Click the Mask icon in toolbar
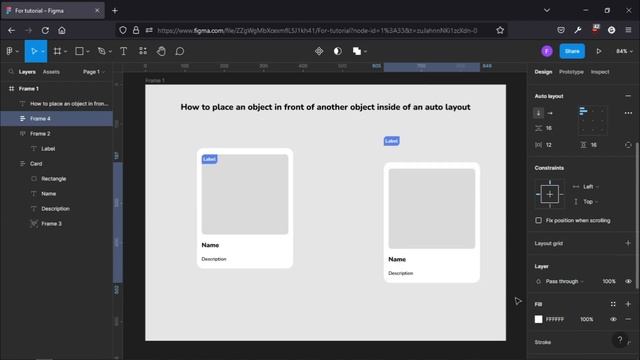 click(338, 51)
